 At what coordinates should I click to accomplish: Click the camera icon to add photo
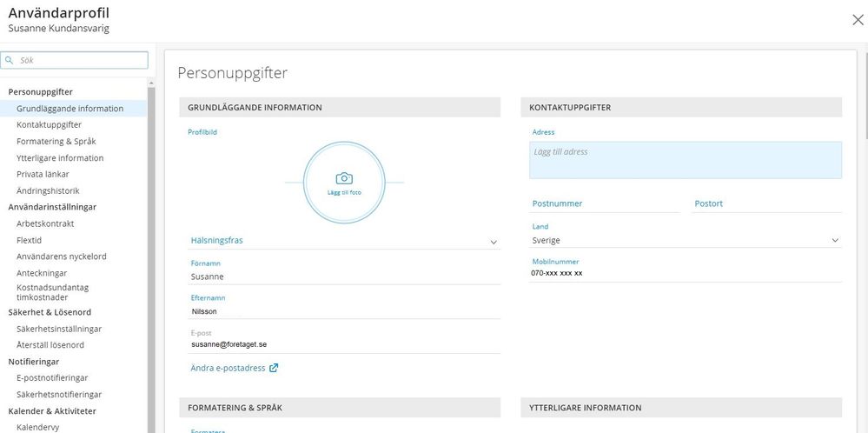click(344, 178)
